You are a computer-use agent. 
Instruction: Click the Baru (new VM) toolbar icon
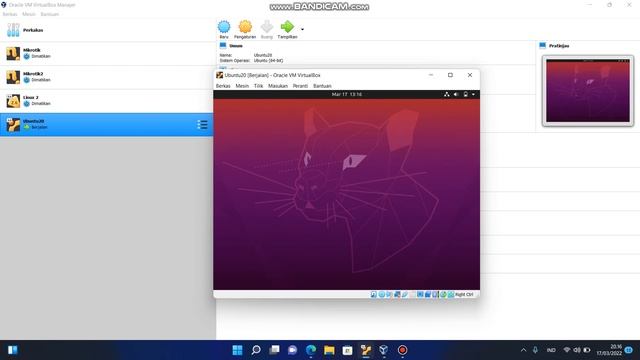coord(224,27)
